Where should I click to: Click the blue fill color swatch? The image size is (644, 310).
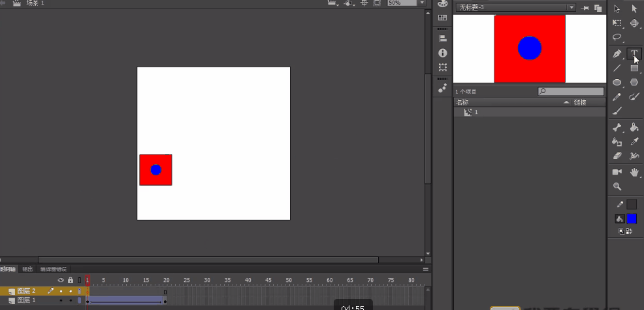coord(632,218)
